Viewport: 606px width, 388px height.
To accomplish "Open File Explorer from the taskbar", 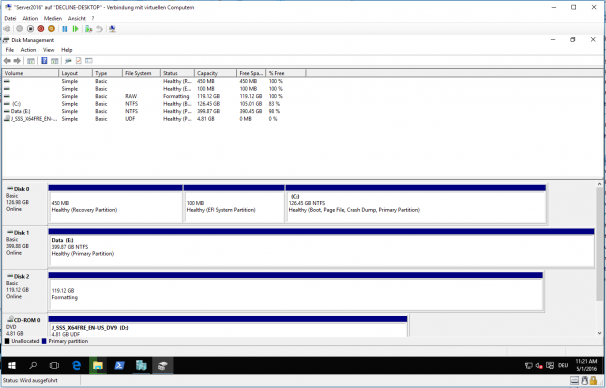I will pos(98,365).
